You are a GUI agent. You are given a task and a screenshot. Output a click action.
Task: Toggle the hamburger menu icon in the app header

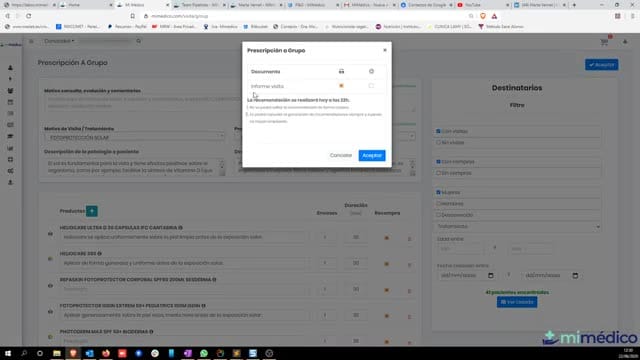click(31, 41)
